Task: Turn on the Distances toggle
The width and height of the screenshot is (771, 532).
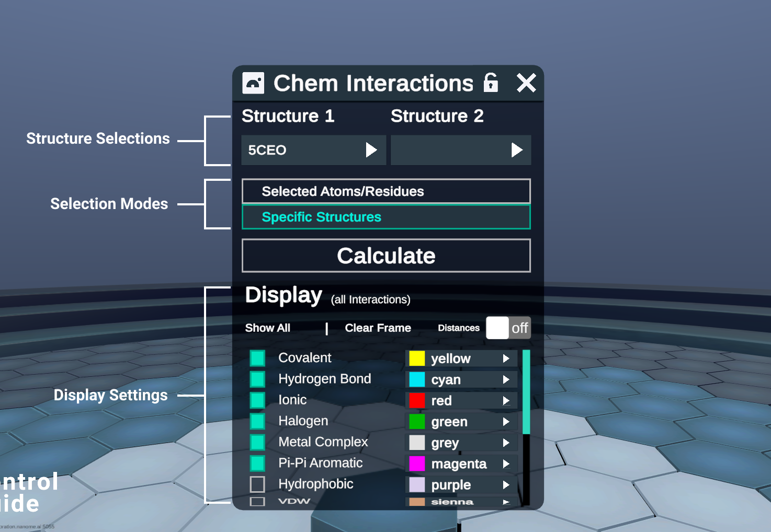Action: [x=508, y=328]
